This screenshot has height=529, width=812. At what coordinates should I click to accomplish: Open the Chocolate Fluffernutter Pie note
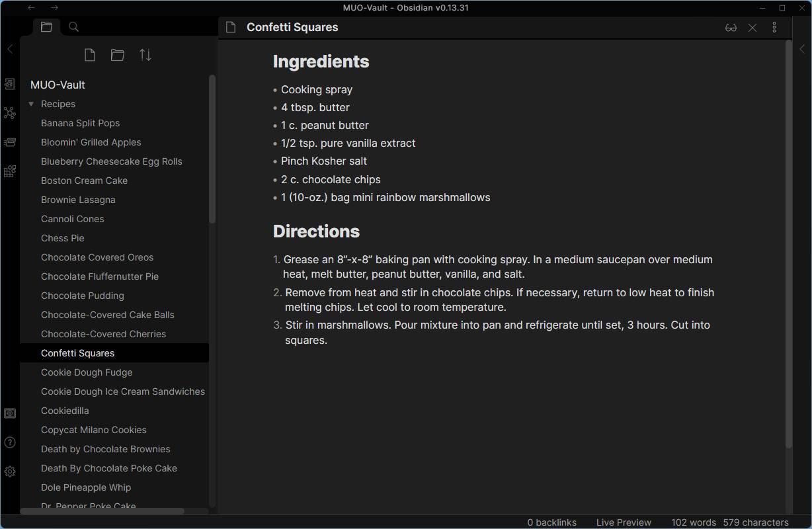pos(114,276)
